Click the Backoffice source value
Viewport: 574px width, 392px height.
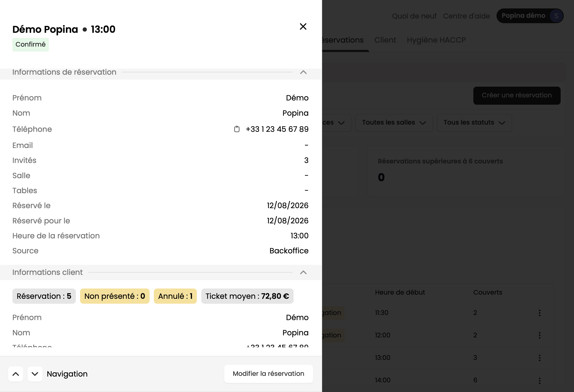tap(289, 251)
